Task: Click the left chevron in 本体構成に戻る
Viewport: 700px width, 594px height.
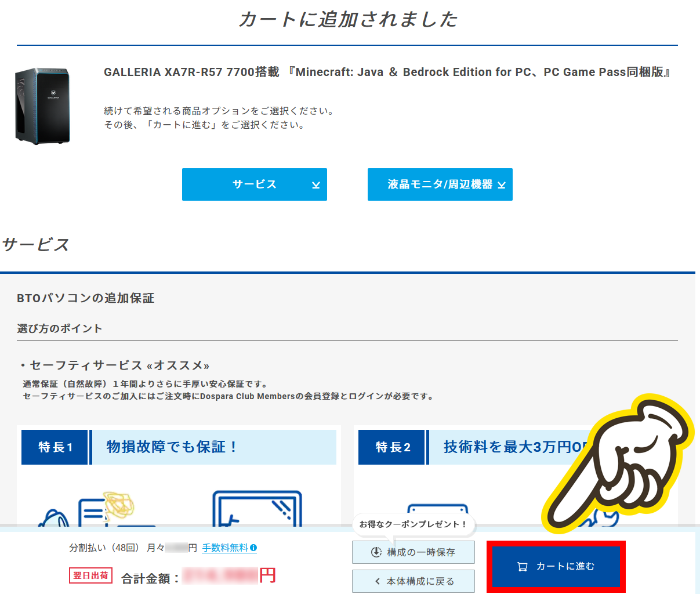Action: (x=378, y=581)
